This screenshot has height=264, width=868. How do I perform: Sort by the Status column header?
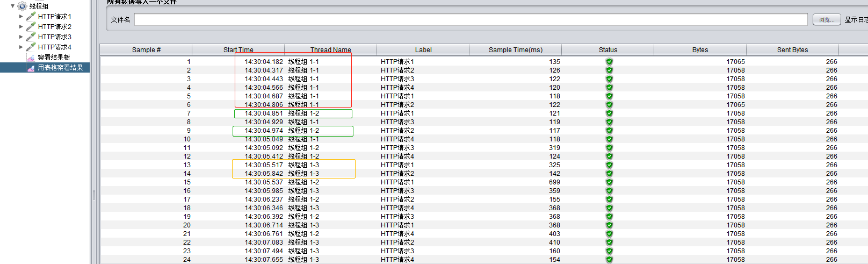(608, 50)
